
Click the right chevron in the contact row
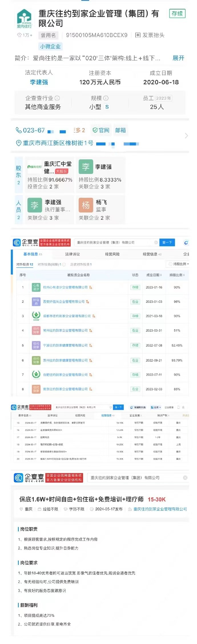tap(186, 136)
